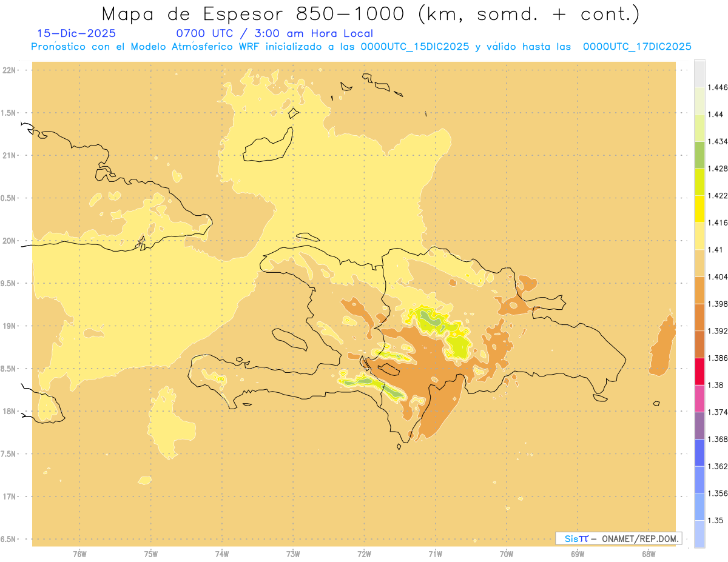728x562 pixels.
Task: Click the latitude label "21N"
Action: click(x=8, y=156)
